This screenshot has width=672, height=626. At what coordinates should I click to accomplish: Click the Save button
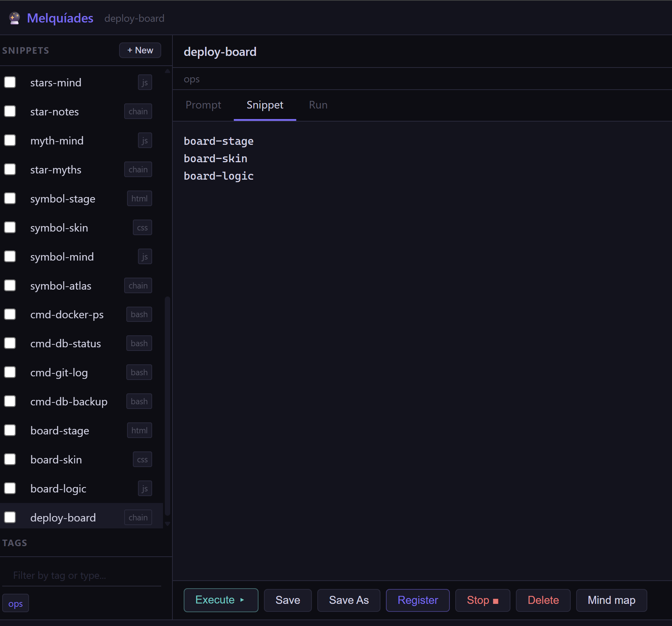(288, 600)
